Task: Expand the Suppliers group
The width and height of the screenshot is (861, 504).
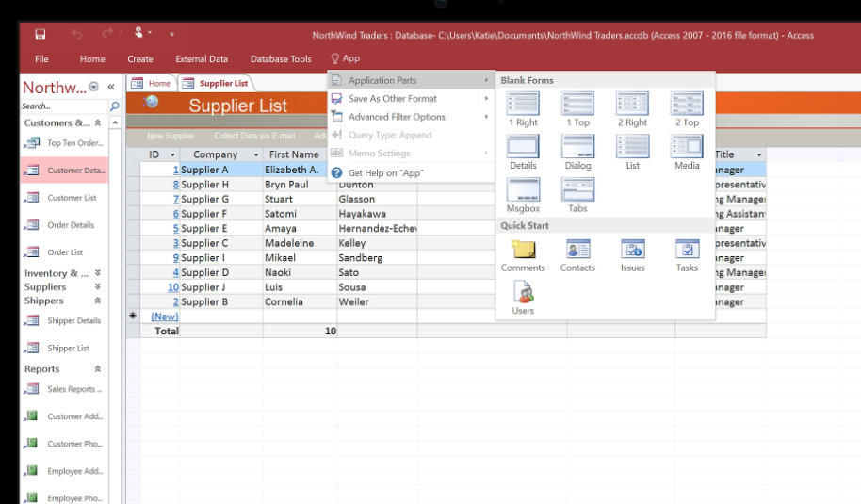Action: click(x=98, y=286)
